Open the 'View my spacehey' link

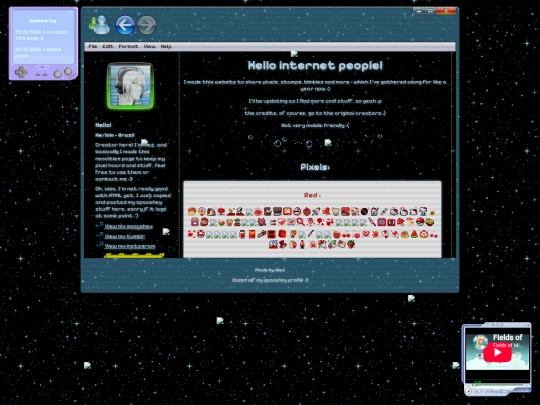[x=128, y=226]
